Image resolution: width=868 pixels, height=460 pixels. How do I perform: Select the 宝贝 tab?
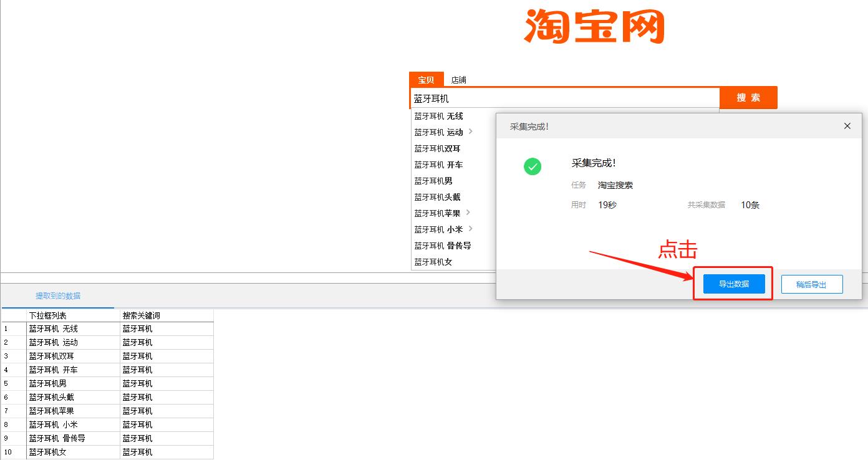(x=426, y=79)
